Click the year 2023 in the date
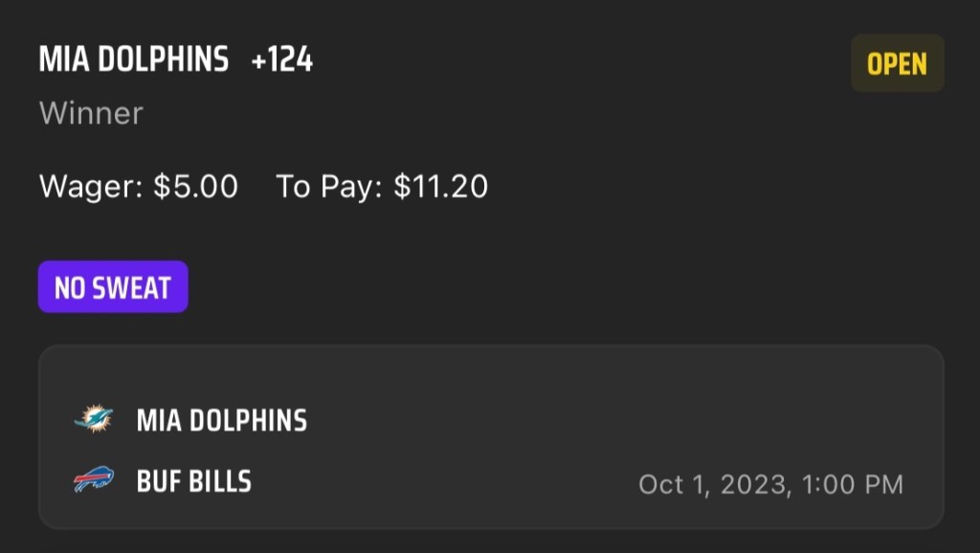 pos(755,484)
